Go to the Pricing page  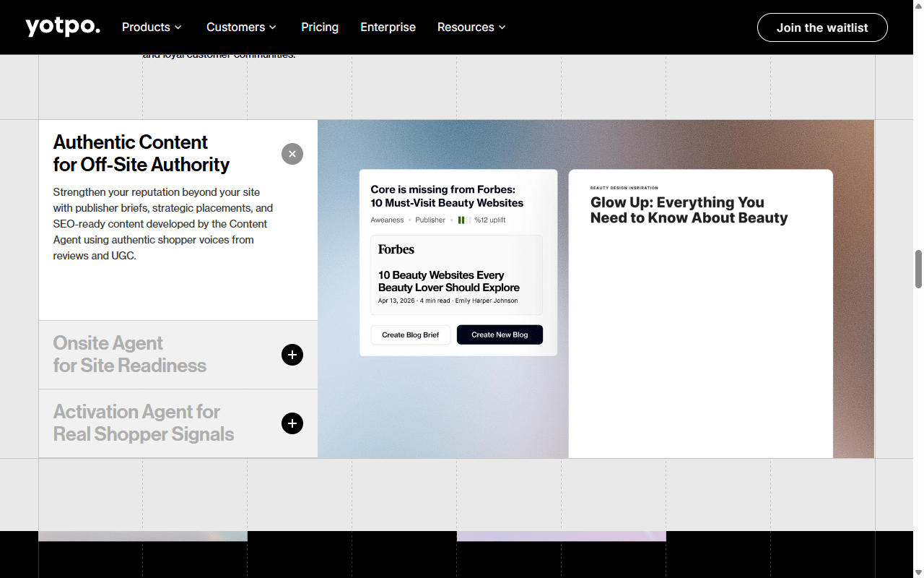pos(320,27)
